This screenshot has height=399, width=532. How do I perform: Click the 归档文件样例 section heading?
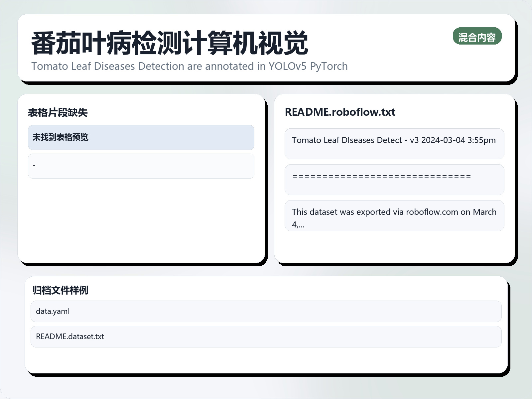coord(61,291)
